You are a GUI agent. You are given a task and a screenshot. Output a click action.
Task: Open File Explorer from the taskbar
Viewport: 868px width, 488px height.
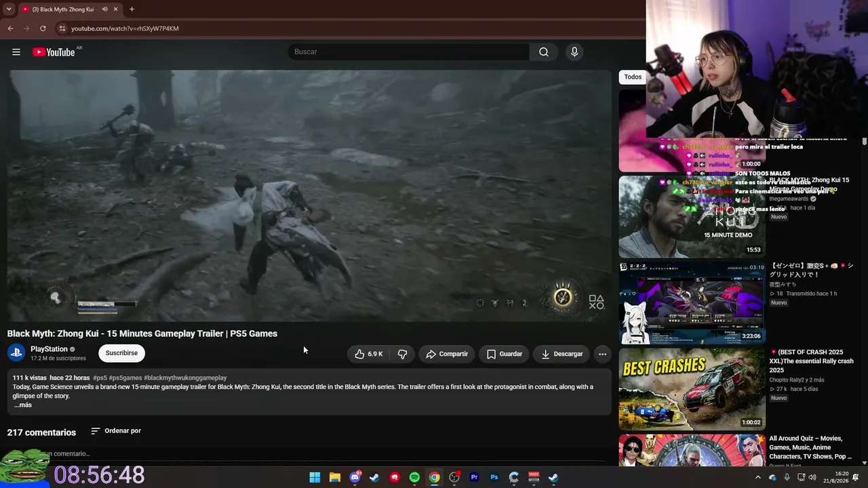tap(335, 477)
